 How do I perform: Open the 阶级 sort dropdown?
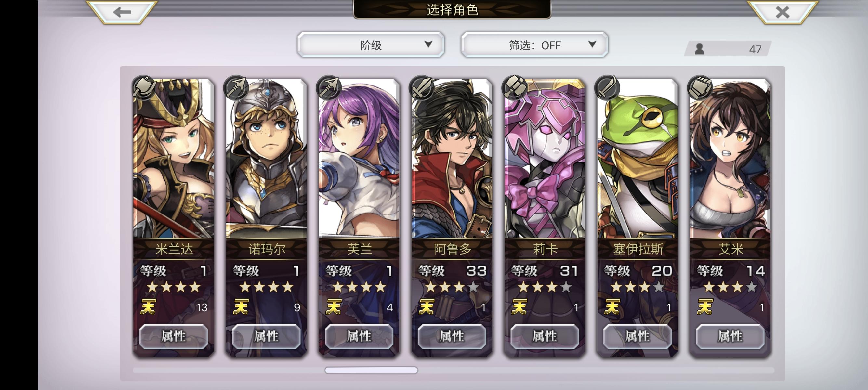(x=371, y=45)
